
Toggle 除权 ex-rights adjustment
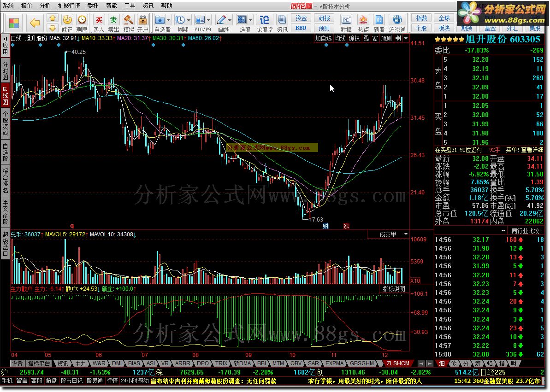click(x=354, y=38)
